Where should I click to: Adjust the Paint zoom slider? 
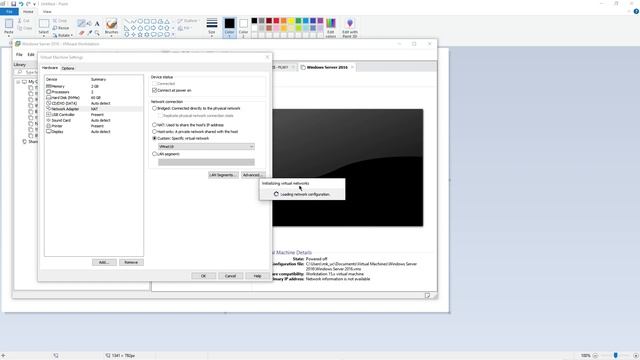616,356
